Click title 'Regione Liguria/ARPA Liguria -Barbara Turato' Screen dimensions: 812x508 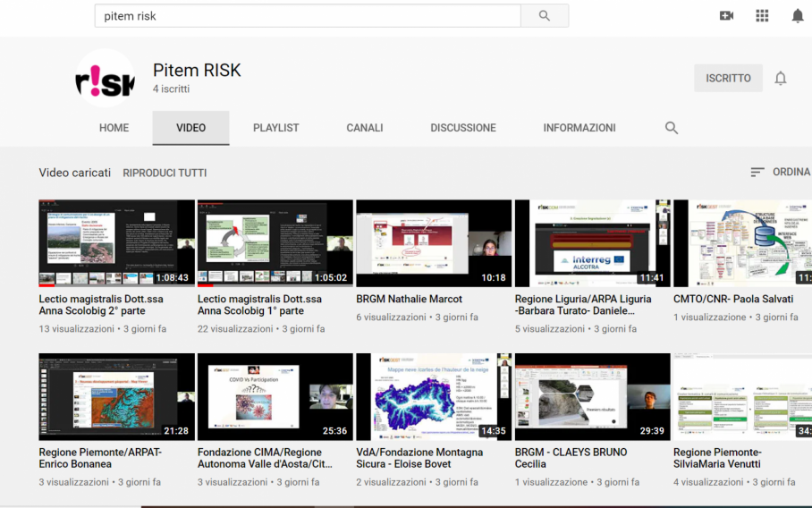point(583,305)
